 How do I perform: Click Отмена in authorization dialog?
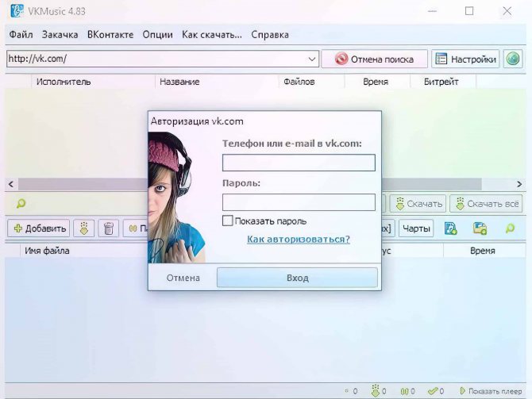pyautogui.click(x=183, y=278)
